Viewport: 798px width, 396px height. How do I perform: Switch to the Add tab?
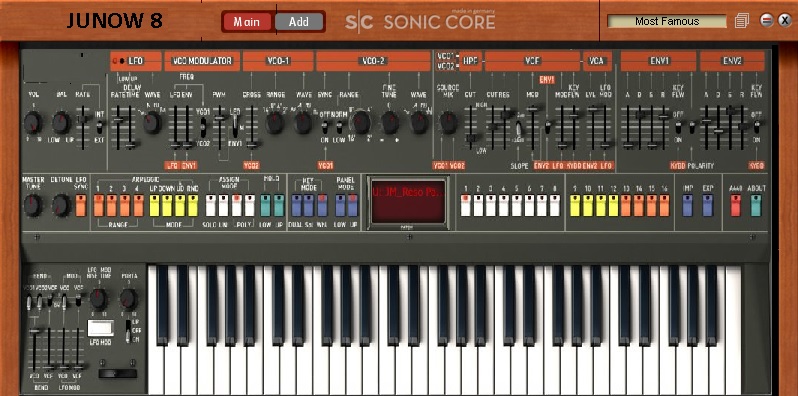pyautogui.click(x=299, y=21)
